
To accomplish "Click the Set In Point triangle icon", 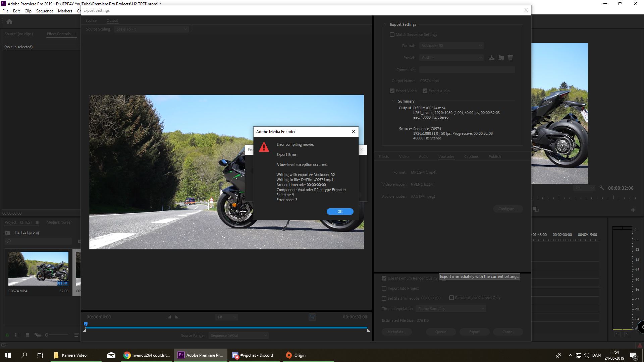I will point(169,317).
